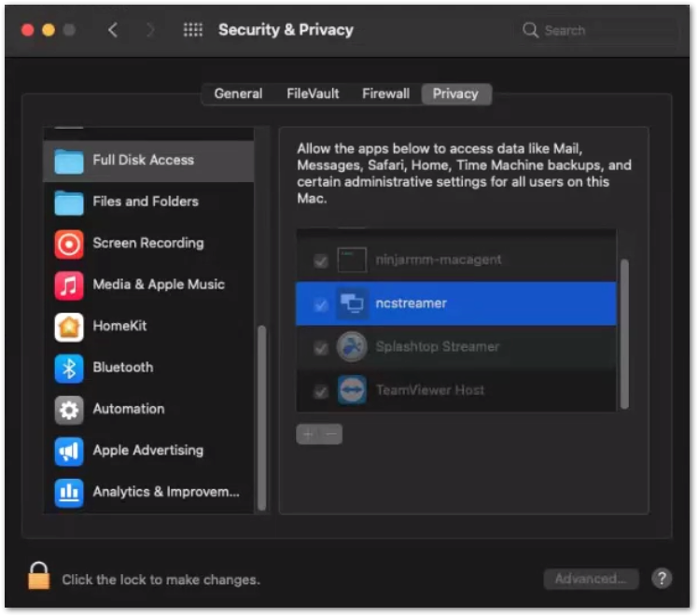Screen dimensions: 698x616
Task: Toggle the ncstreamer checkbox
Action: coord(321,304)
